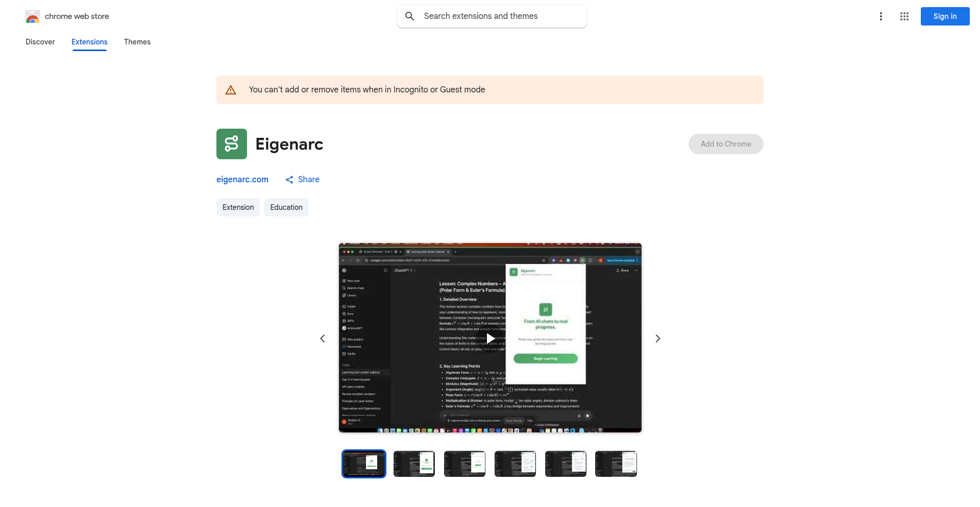The height and width of the screenshot is (507, 980).
Task: Click the search magnifier icon
Action: (x=409, y=16)
